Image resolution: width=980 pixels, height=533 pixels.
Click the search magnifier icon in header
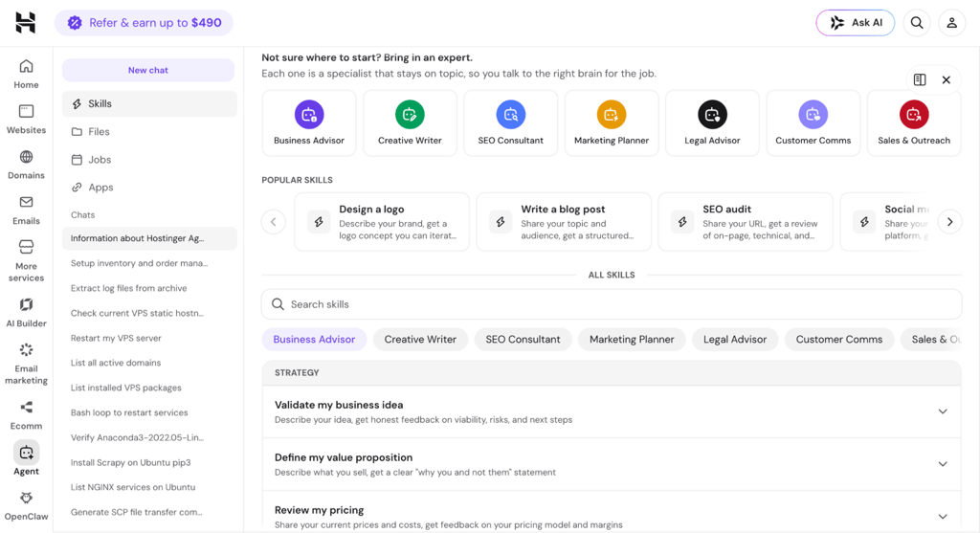[x=917, y=23]
